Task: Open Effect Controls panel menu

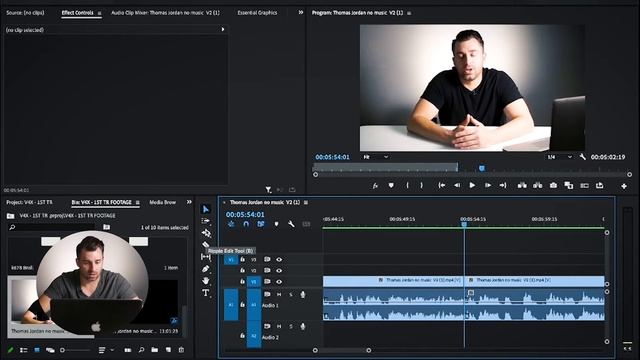Action: pyautogui.click(x=99, y=13)
